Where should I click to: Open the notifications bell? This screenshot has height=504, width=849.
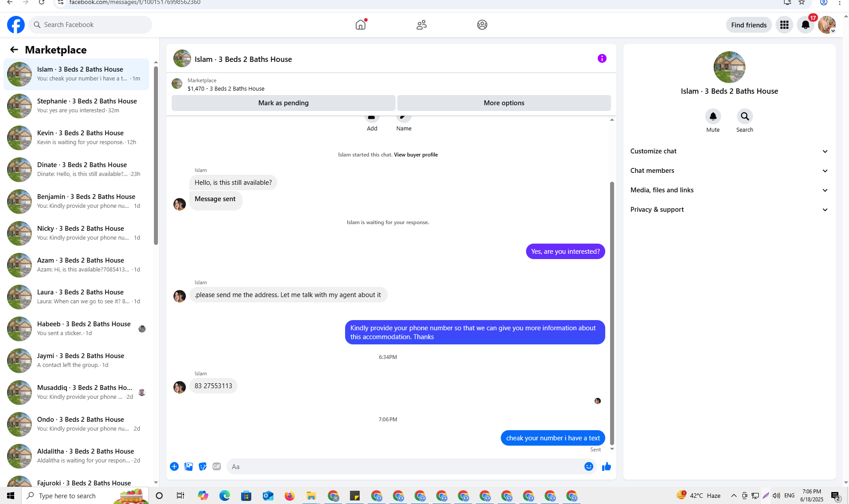[806, 25]
